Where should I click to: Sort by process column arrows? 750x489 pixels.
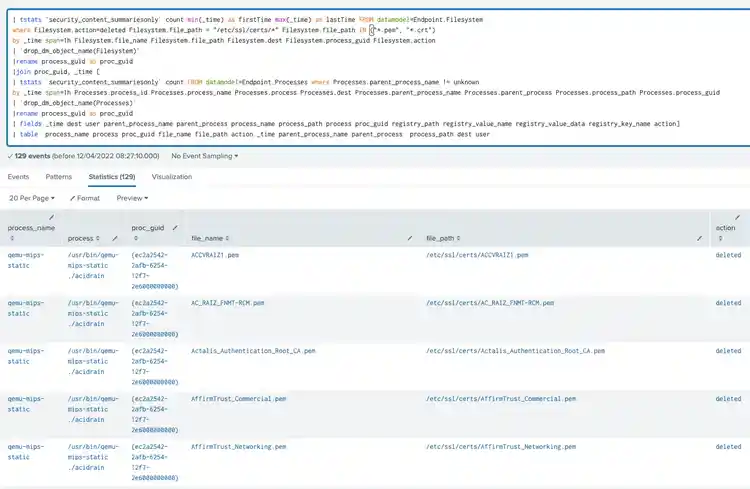tap(97, 239)
